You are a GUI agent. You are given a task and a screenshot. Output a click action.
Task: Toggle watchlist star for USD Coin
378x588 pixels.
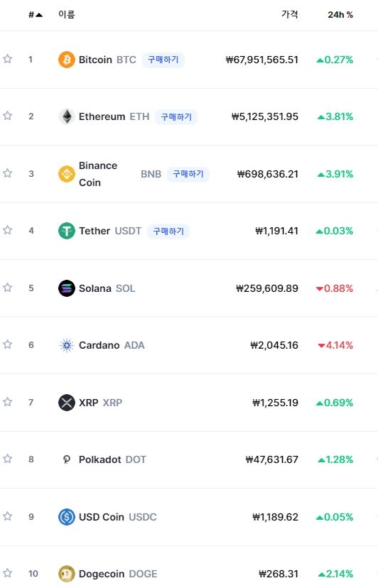coord(8,516)
